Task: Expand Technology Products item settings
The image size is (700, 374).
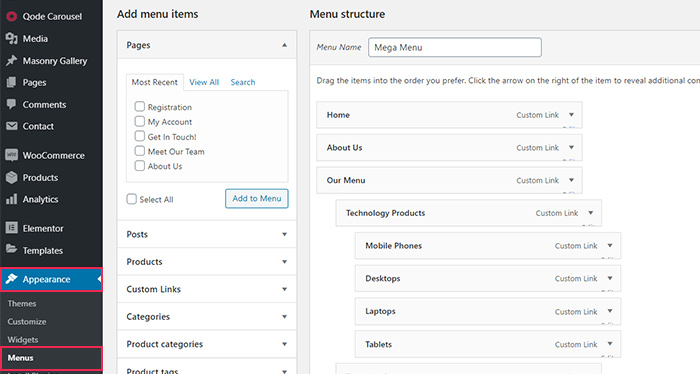Action: [591, 213]
